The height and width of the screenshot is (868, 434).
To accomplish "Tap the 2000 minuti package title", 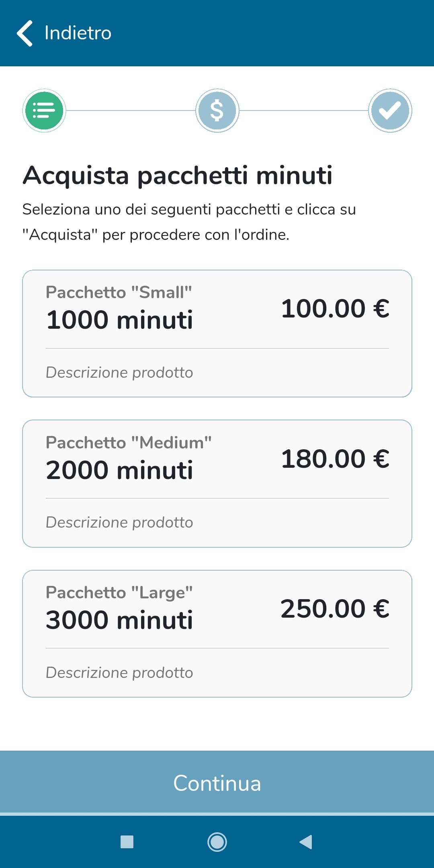I will [x=119, y=470].
